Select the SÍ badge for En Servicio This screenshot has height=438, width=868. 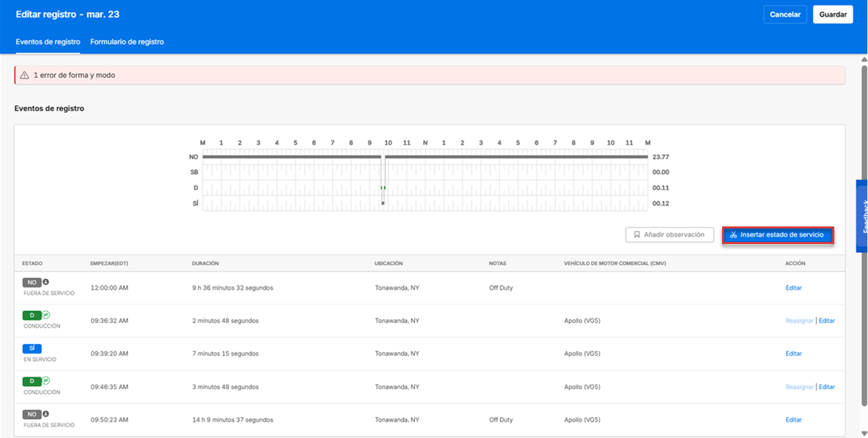(x=31, y=347)
